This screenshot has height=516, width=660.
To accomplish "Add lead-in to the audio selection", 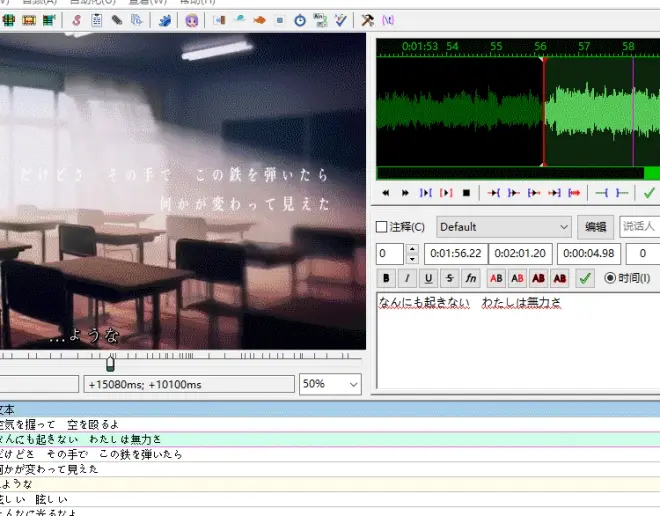I will [x=601, y=193].
